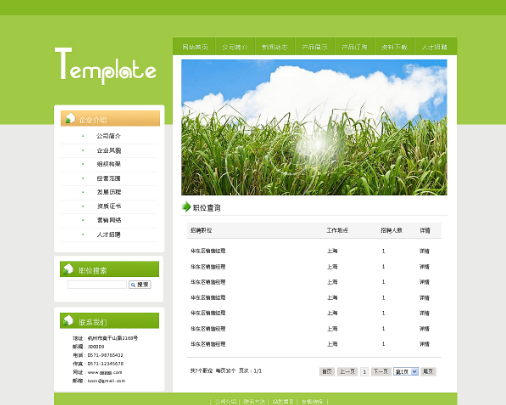Select 人才招聘 in the top navigation

434,47
